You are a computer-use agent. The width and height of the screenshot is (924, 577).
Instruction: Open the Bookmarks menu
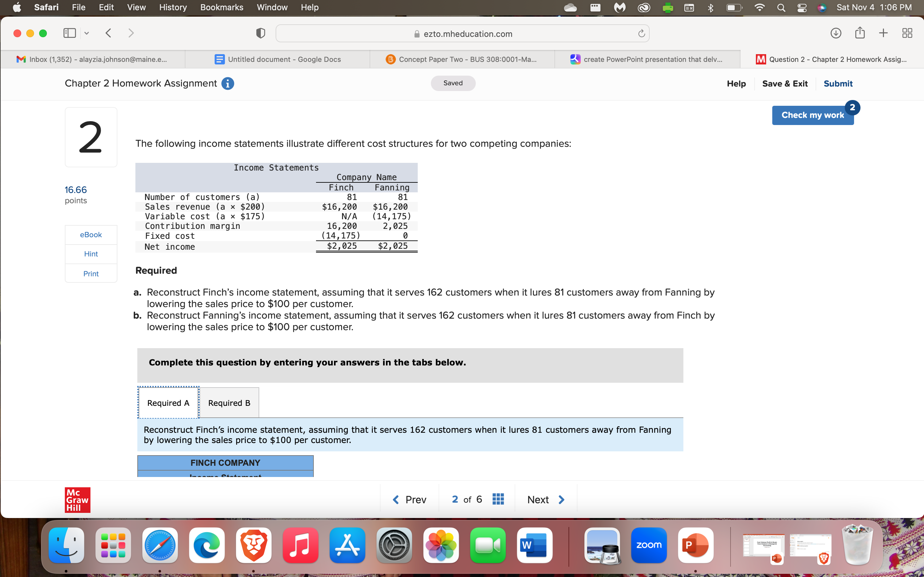click(221, 7)
